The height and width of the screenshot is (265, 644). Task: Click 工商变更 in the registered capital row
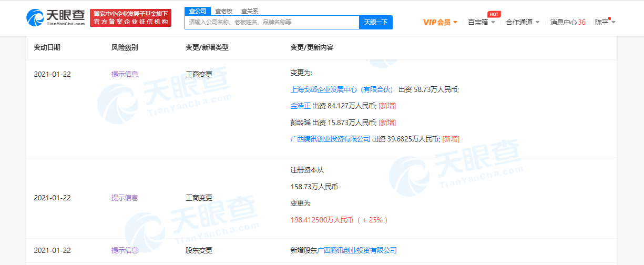pyautogui.click(x=199, y=198)
